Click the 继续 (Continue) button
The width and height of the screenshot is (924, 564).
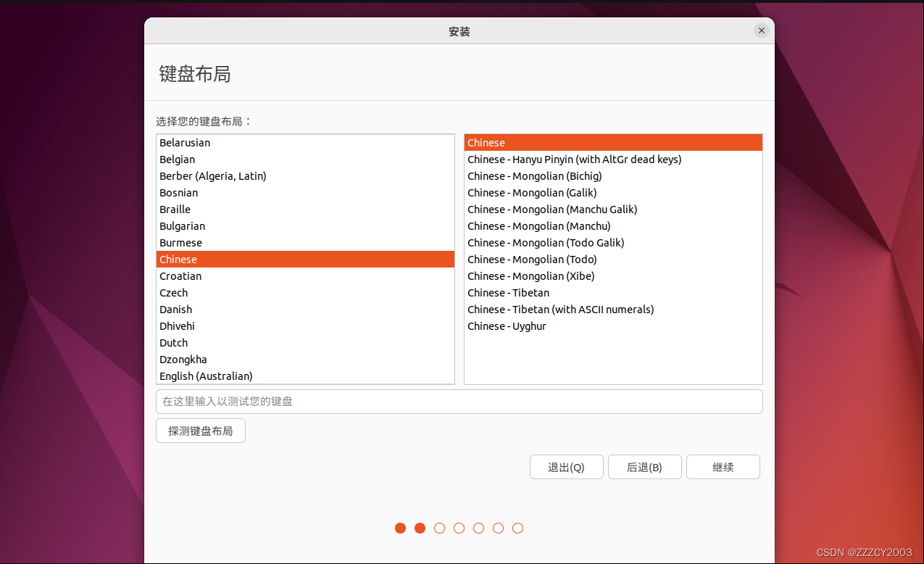point(723,468)
